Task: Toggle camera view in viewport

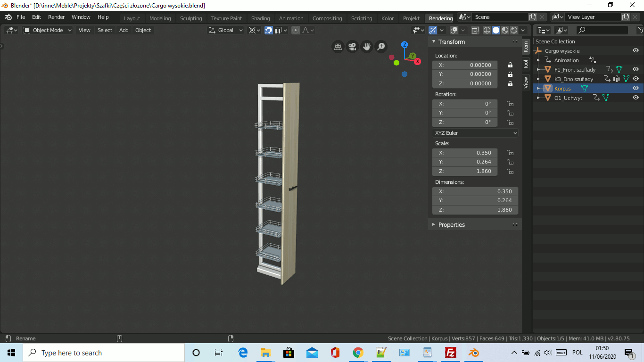Action: pyautogui.click(x=352, y=47)
